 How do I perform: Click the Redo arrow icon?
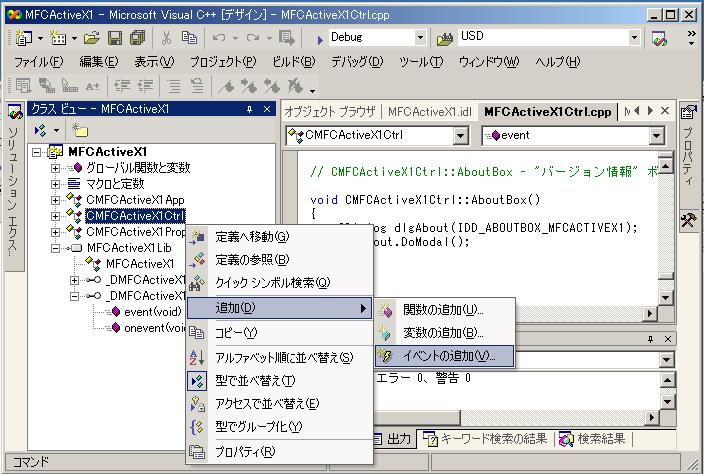(x=253, y=39)
